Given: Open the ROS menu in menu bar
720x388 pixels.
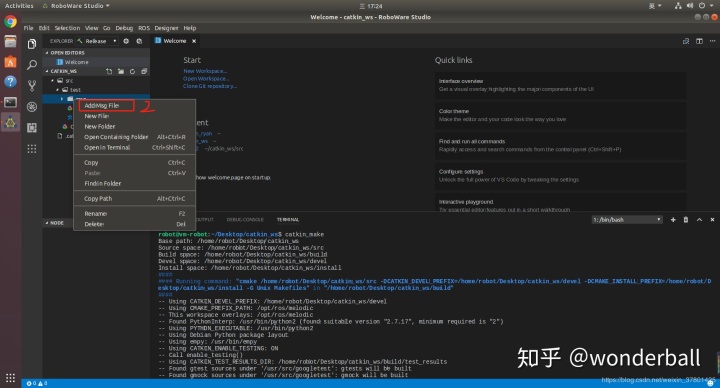Looking at the screenshot, I should 144,28.
